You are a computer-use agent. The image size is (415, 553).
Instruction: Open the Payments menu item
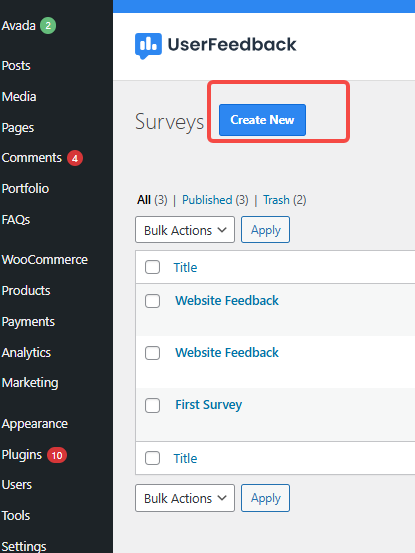click(x=28, y=322)
